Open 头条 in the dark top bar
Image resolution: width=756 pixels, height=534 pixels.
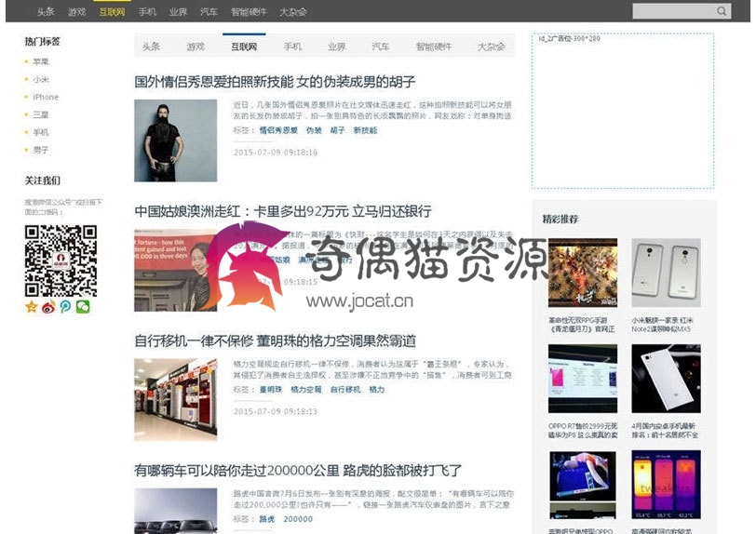(46, 11)
